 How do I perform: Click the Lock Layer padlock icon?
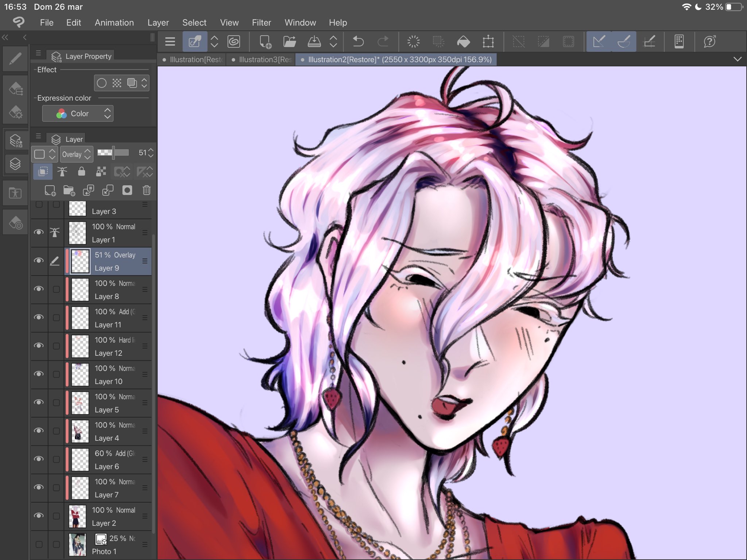(x=81, y=171)
